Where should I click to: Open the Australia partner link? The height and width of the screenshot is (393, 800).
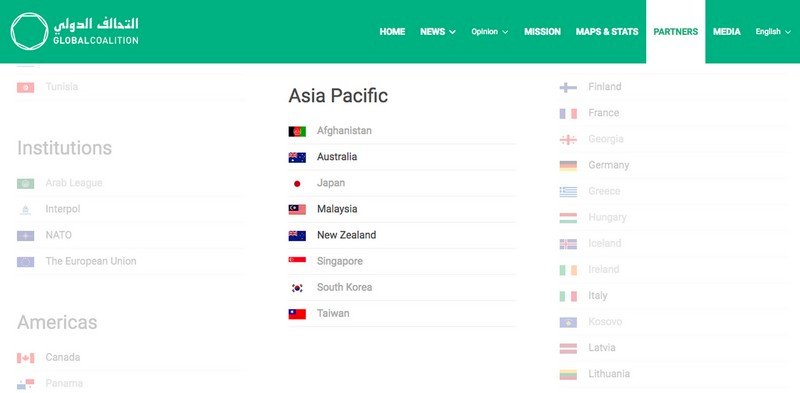337,157
